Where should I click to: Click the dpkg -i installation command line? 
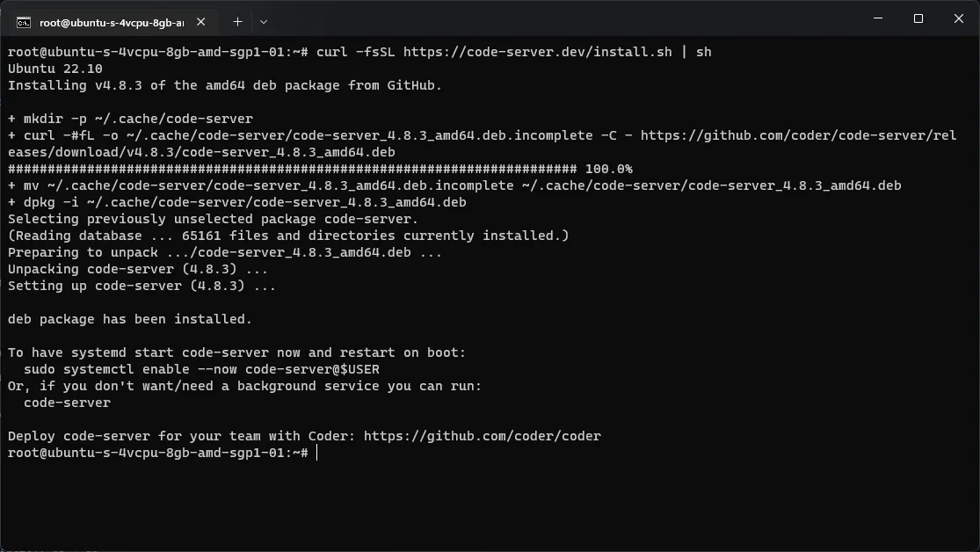click(x=237, y=201)
